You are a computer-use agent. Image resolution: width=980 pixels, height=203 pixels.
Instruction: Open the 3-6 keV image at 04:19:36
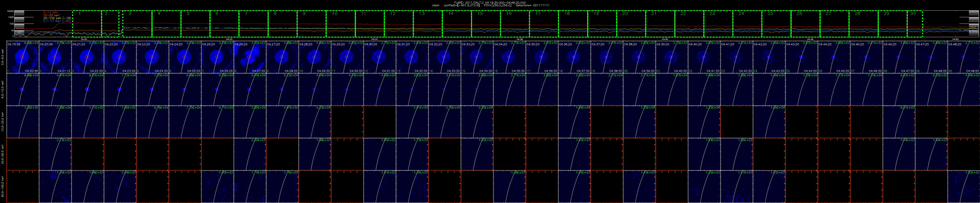point(22,57)
